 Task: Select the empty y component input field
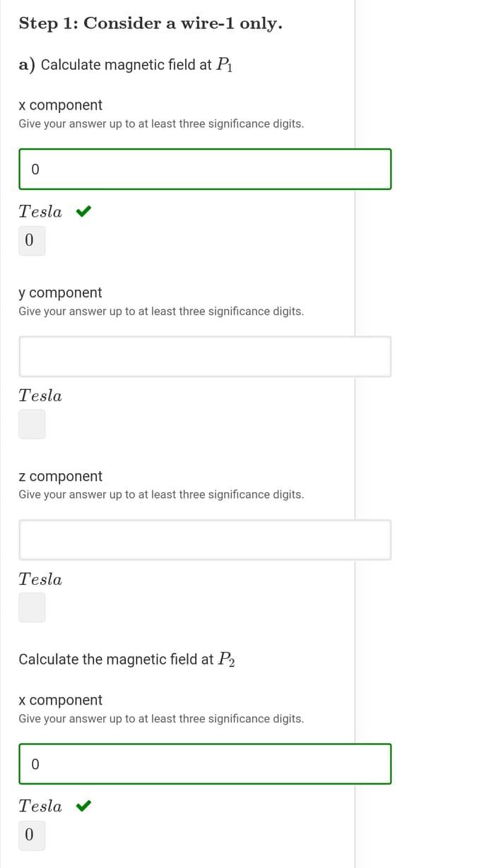(204, 356)
